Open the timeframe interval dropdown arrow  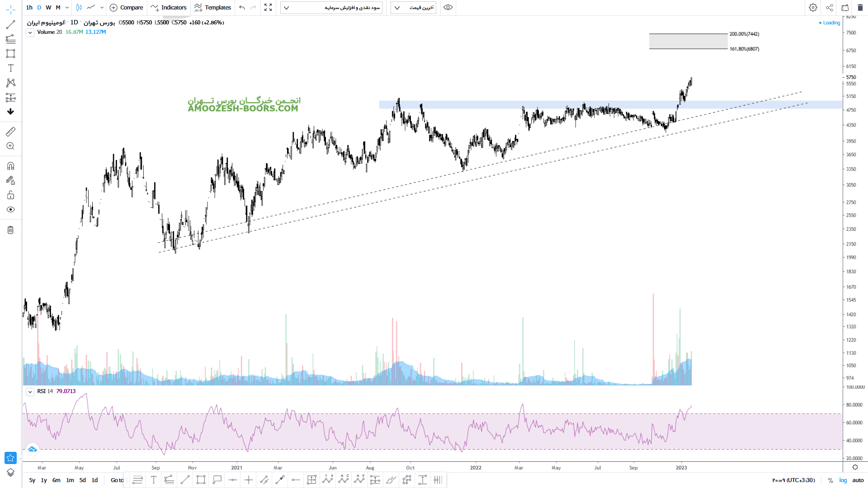coord(67,7)
